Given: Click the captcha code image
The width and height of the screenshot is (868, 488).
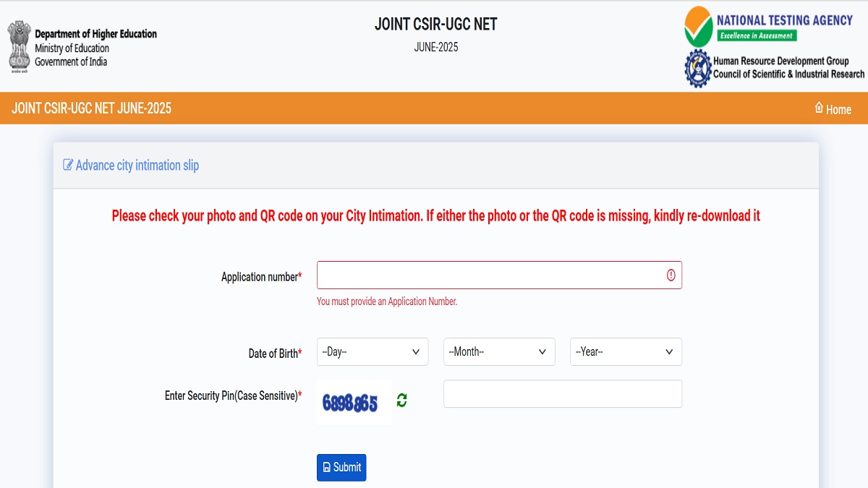Looking at the screenshot, I should [x=354, y=401].
